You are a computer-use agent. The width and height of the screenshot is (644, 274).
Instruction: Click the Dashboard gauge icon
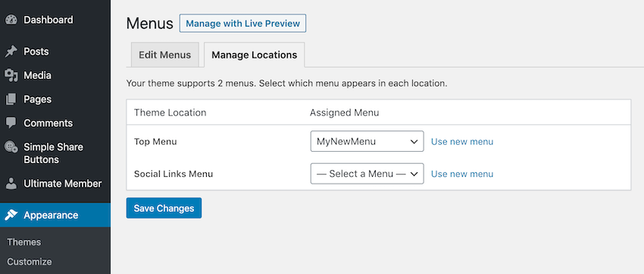tap(11, 20)
